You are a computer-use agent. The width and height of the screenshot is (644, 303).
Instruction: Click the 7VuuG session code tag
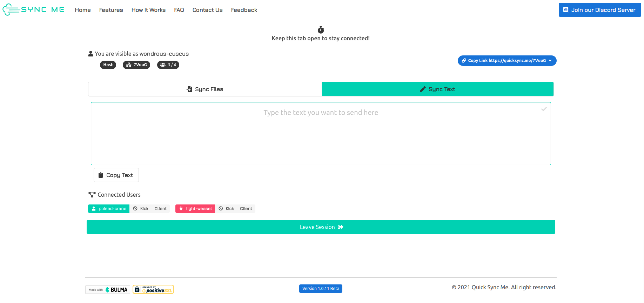coord(136,65)
